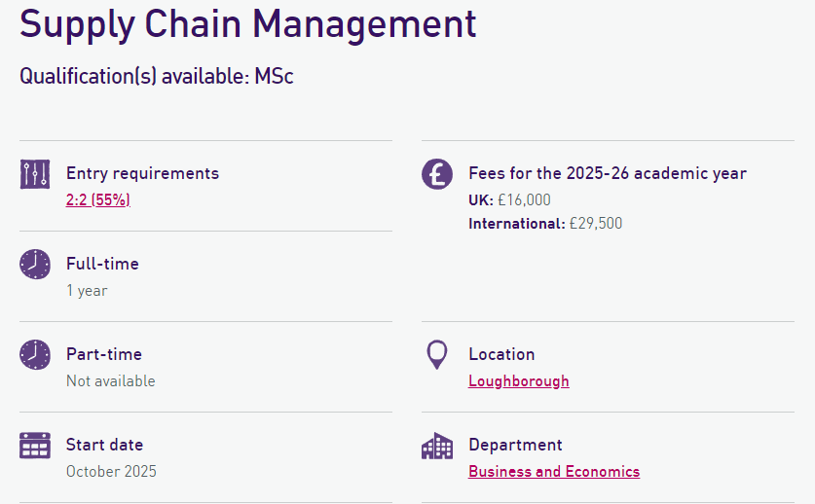This screenshot has width=815, height=504.
Task: Select the Entry requirements label
Action: pyautogui.click(x=142, y=174)
